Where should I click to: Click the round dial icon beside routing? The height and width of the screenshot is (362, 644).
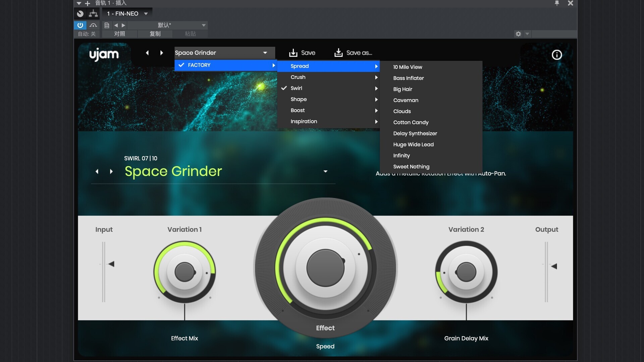point(80,14)
